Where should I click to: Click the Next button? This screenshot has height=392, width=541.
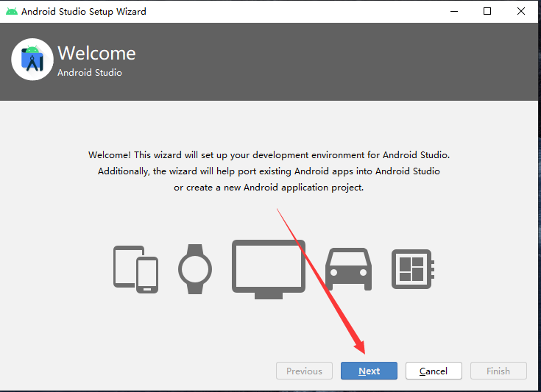369,371
